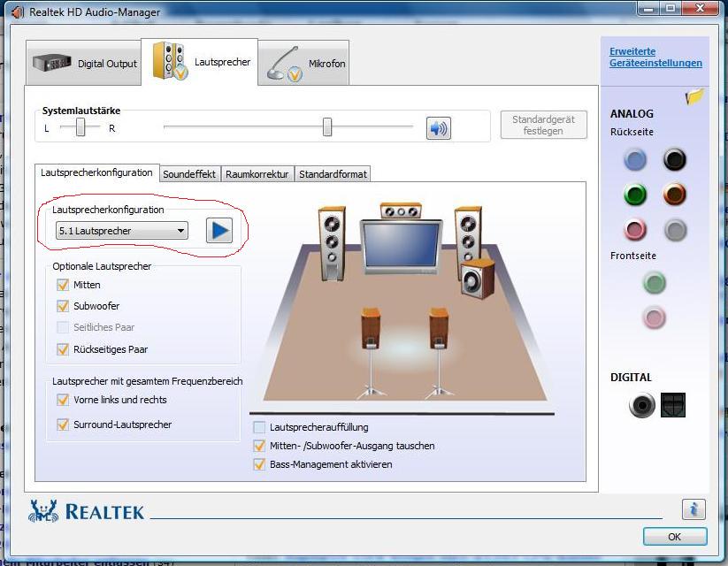The image size is (728, 566).
Task: Click the rear right speaker on stand
Action: 438,353
